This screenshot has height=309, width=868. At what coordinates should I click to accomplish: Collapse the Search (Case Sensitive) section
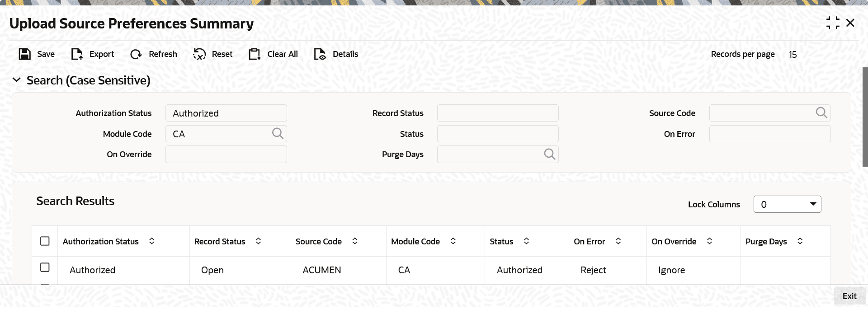(x=17, y=80)
